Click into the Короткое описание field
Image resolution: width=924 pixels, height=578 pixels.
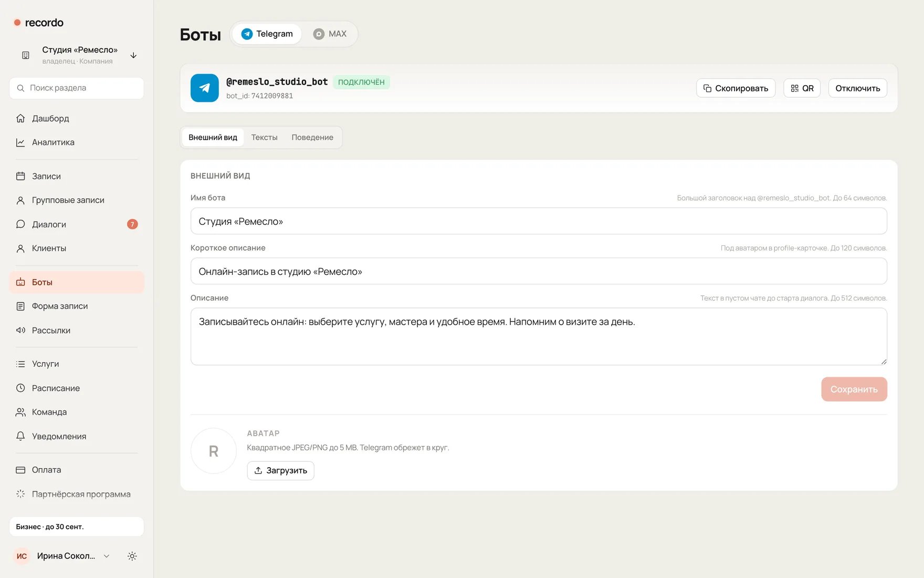click(539, 271)
